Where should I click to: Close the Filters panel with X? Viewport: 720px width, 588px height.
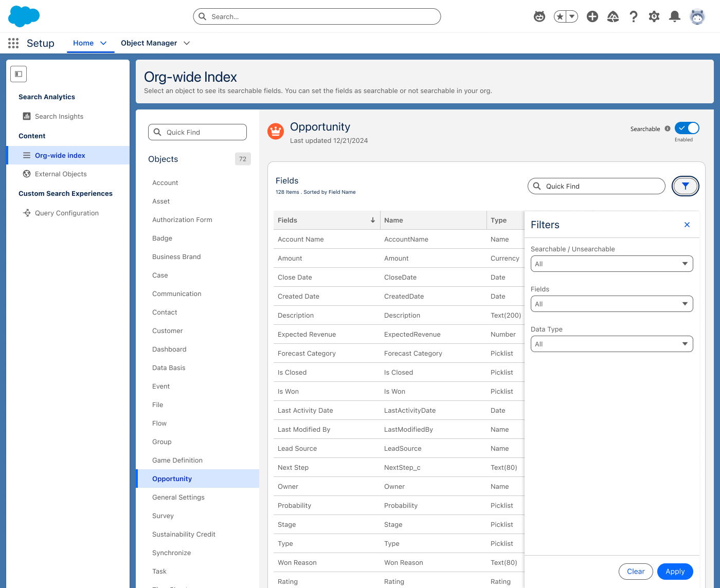point(687,225)
